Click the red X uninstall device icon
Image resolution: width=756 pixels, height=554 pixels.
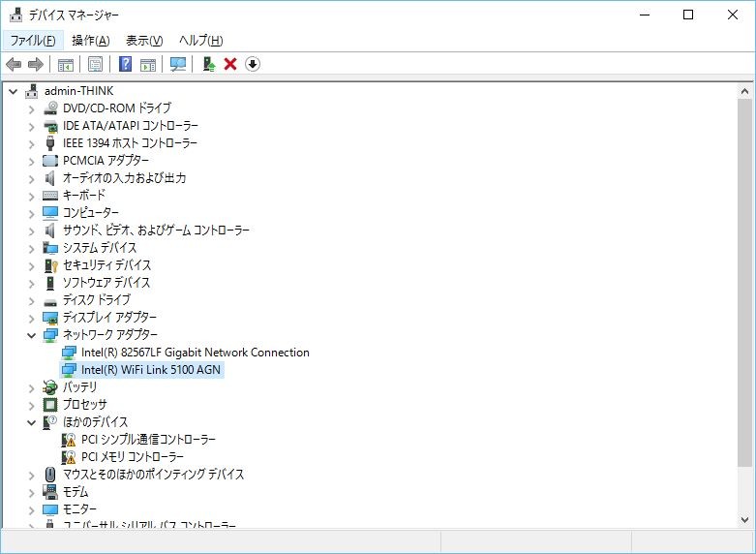coord(230,64)
